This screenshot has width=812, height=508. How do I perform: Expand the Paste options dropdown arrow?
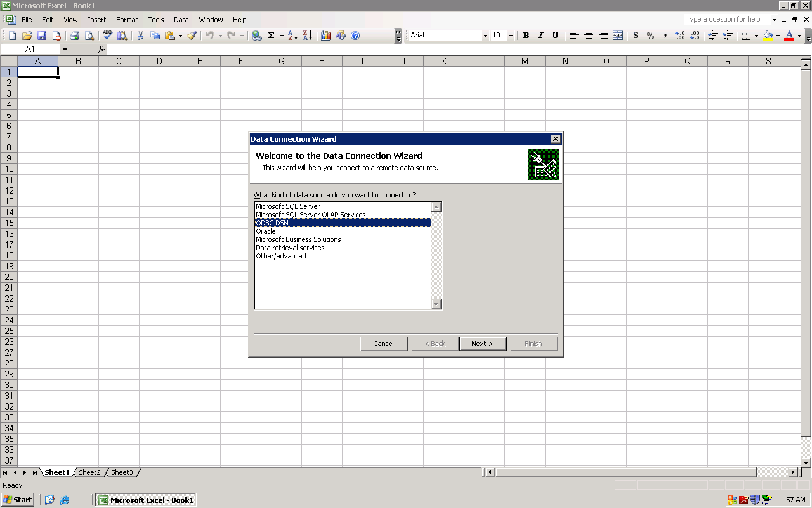point(180,36)
